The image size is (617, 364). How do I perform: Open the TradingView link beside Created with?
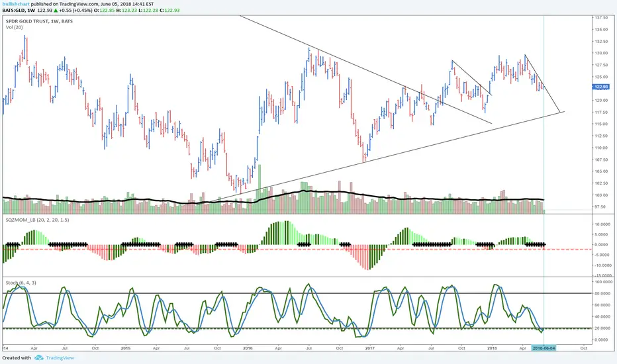click(60, 357)
